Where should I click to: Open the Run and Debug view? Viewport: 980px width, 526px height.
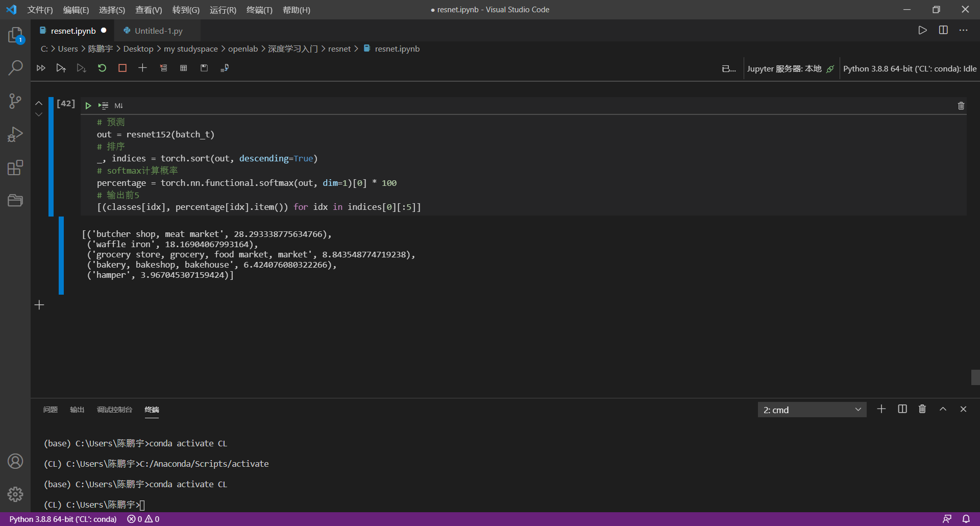coord(15,134)
